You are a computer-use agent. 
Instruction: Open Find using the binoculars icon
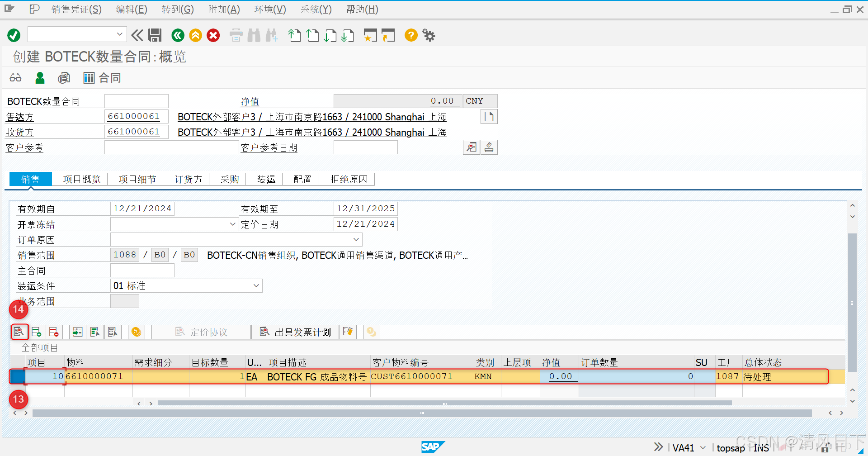[x=254, y=35]
